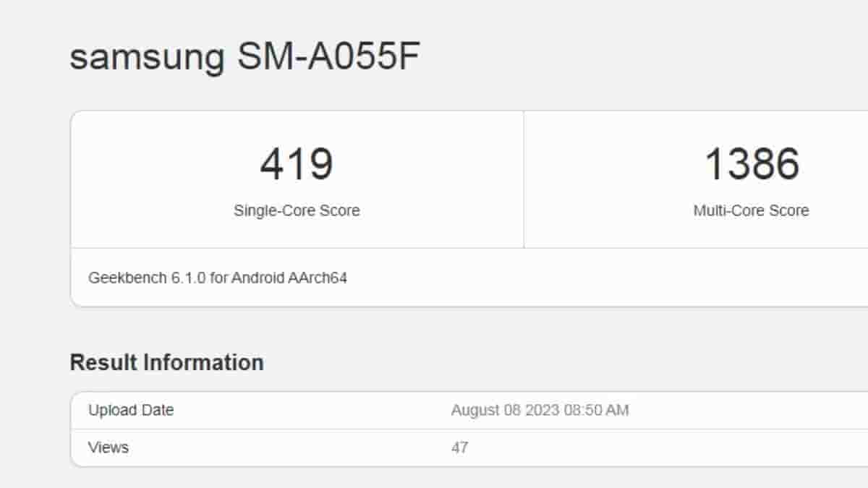Click the Views row label
Viewport: 868px width, 488px height.
tap(109, 448)
